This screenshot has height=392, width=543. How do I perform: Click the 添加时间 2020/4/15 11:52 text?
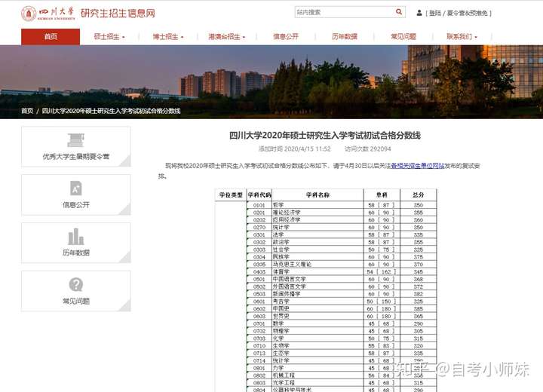click(x=295, y=149)
